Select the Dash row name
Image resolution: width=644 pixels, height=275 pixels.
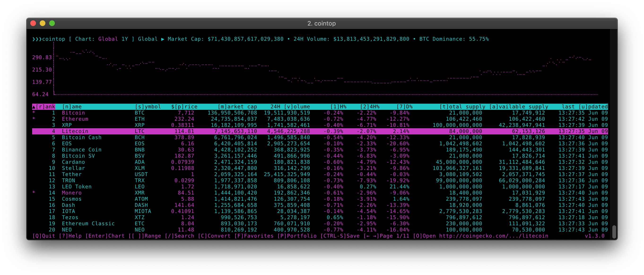(x=69, y=205)
